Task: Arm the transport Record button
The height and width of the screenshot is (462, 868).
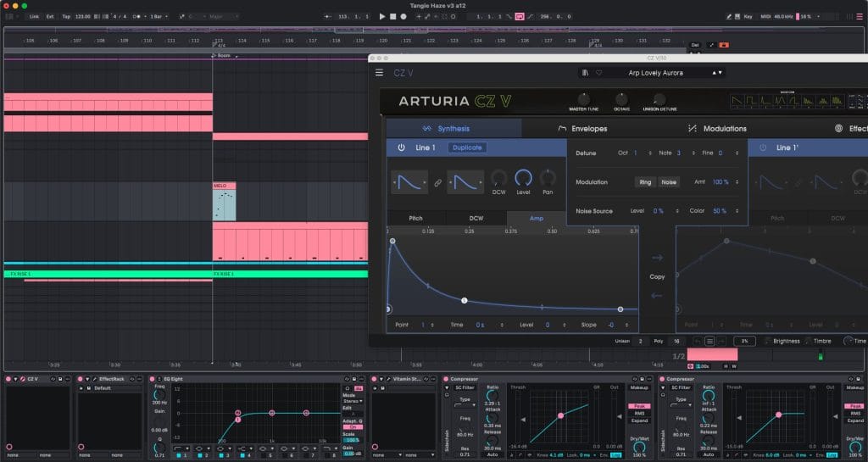Action: pyautogui.click(x=403, y=17)
